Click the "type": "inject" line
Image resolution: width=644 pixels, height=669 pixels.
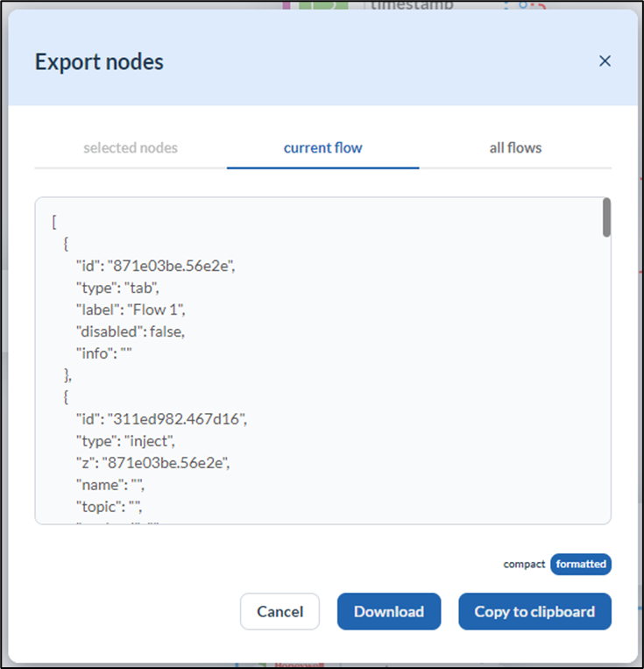(126, 441)
